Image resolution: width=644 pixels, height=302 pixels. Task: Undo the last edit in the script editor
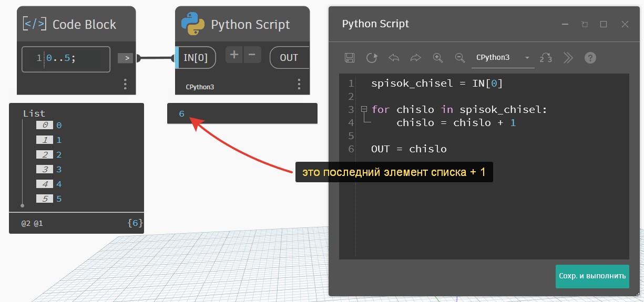394,58
